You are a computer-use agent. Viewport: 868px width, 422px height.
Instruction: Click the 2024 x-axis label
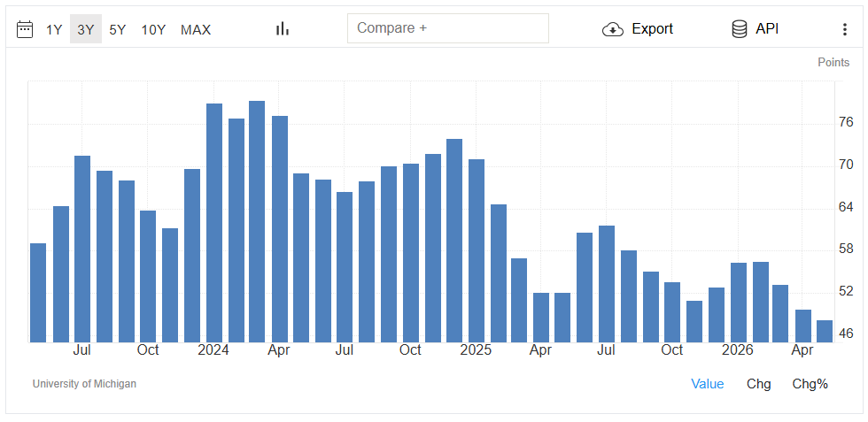point(213,350)
